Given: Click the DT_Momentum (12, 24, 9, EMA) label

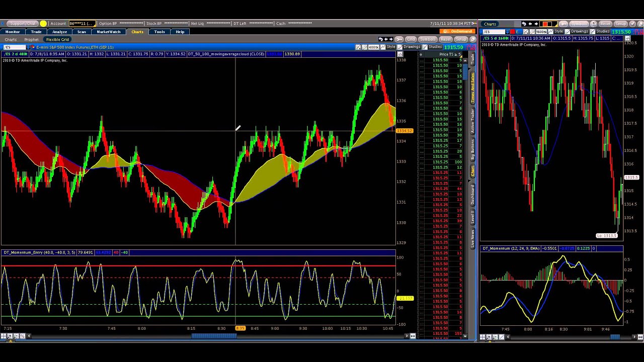Looking at the screenshot, I should 511,248.
